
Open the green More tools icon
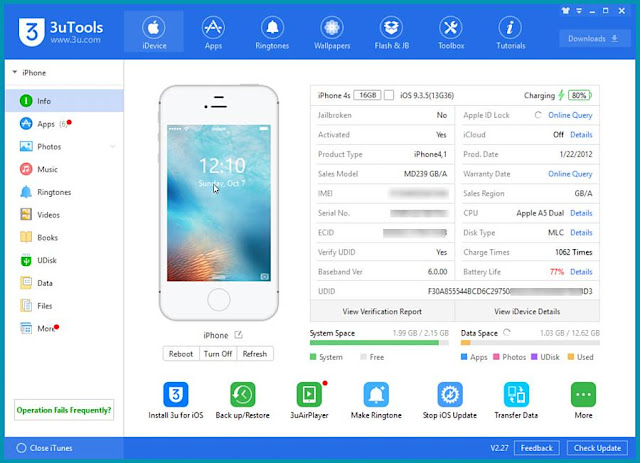click(583, 401)
